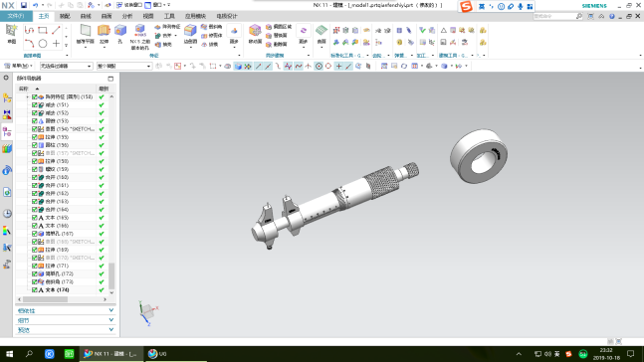Viewport: 644px width, 362px height.
Task: Click Pattern Feature (阵列特征) in ribbon
Action: 167,27
